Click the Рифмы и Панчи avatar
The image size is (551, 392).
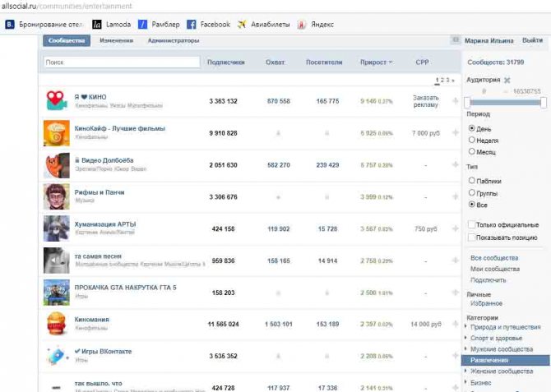pos(56,196)
